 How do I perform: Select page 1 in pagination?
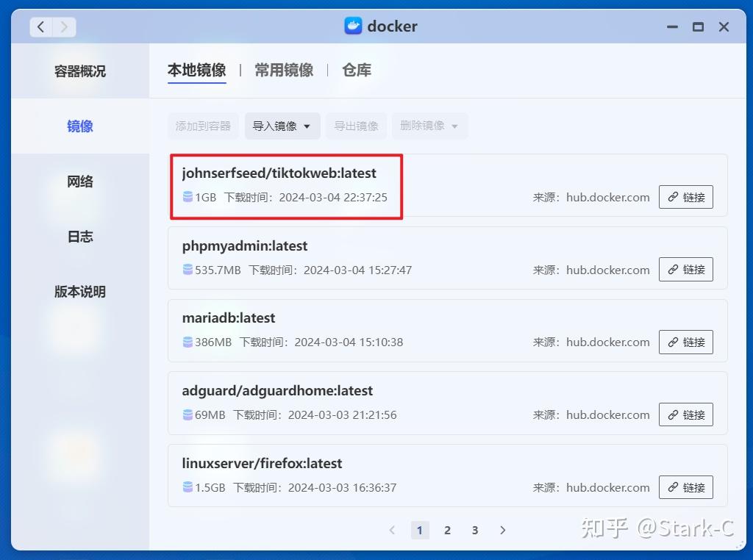pyautogui.click(x=420, y=530)
